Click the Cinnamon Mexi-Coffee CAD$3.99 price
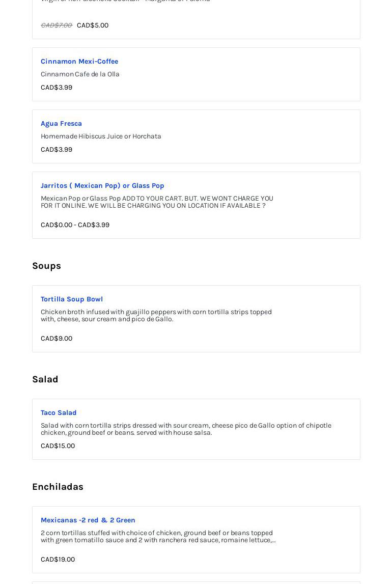Screen dimensions: 392x584 [x=57, y=87]
